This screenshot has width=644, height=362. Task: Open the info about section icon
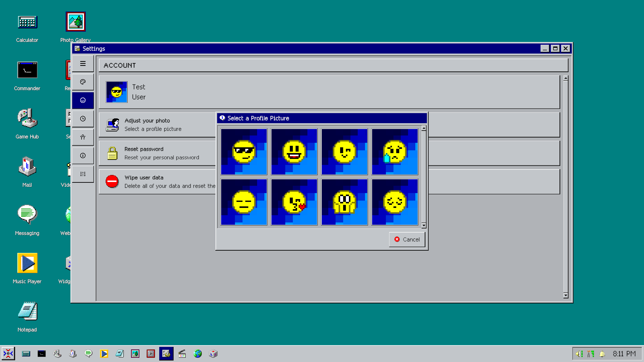(83, 156)
